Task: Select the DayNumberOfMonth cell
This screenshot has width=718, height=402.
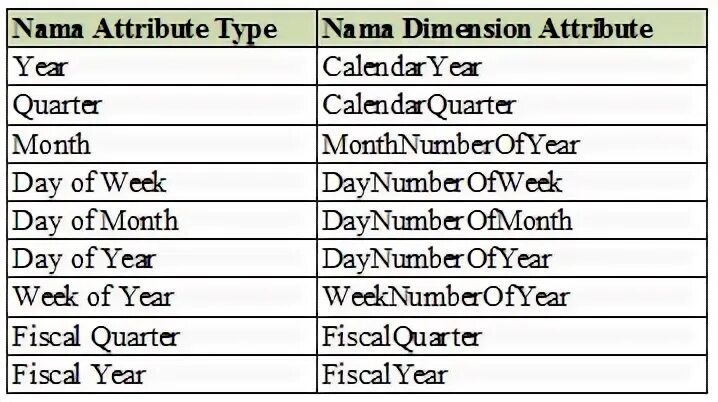Action: click(x=512, y=220)
